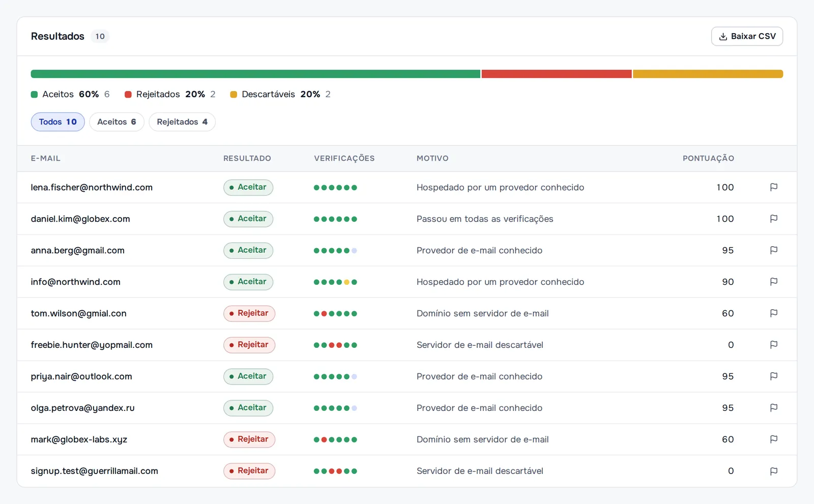Click Aceitar badge for lena.fischer@northwind.com
814x504 pixels.
coord(248,187)
